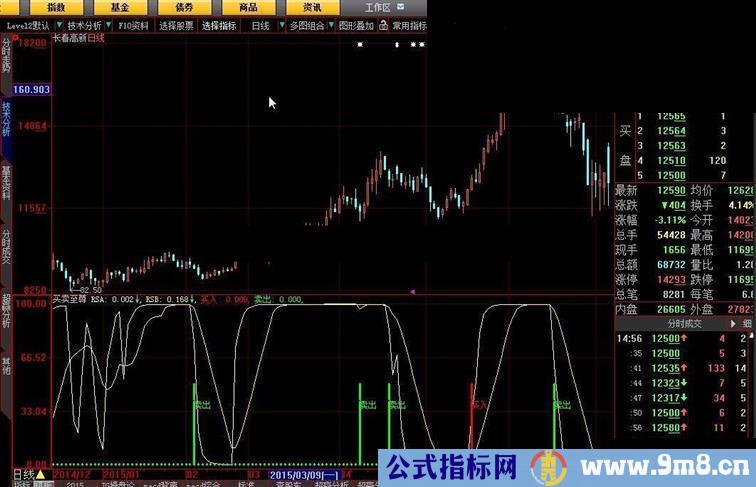Open the Level2默认 dropdown arrow
Image resolution: width=756 pixels, height=487 pixels.
[58, 26]
